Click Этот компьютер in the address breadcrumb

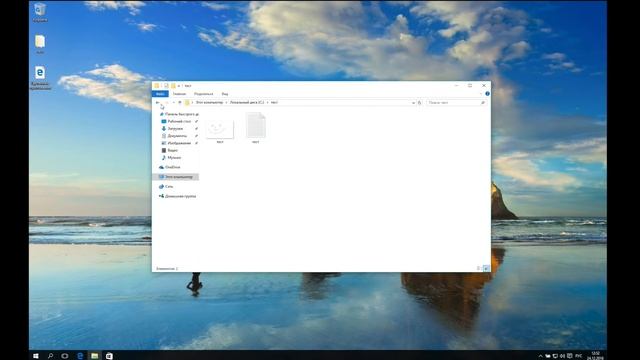coord(209,102)
